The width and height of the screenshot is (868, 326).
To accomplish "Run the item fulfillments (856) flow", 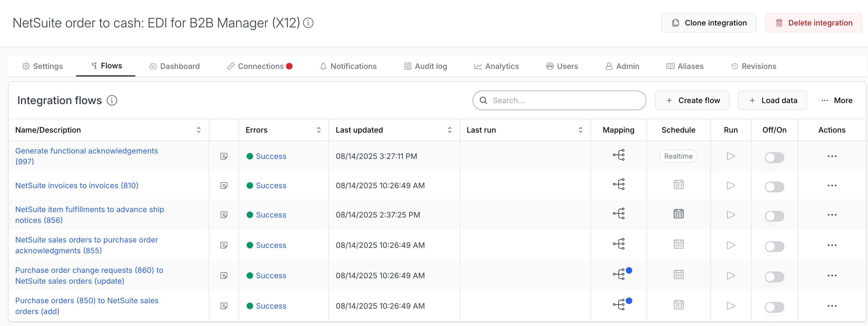I will [x=731, y=215].
